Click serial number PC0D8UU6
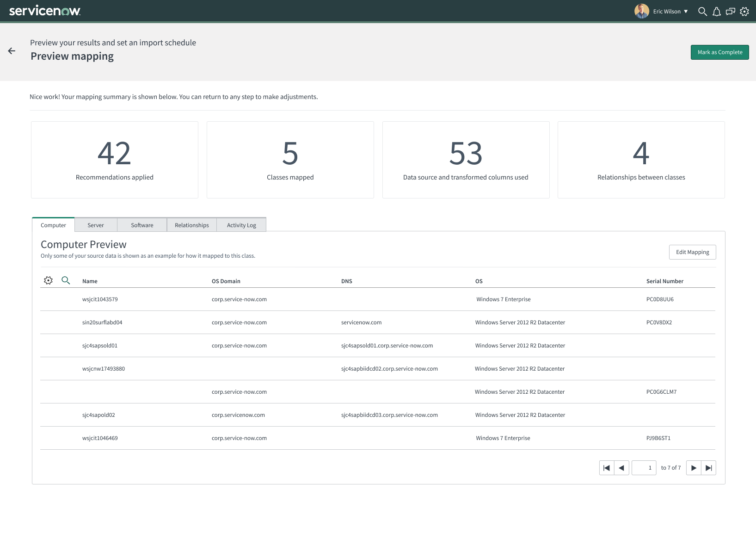Viewport: 756px width, 558px height. tap(660, 299)
